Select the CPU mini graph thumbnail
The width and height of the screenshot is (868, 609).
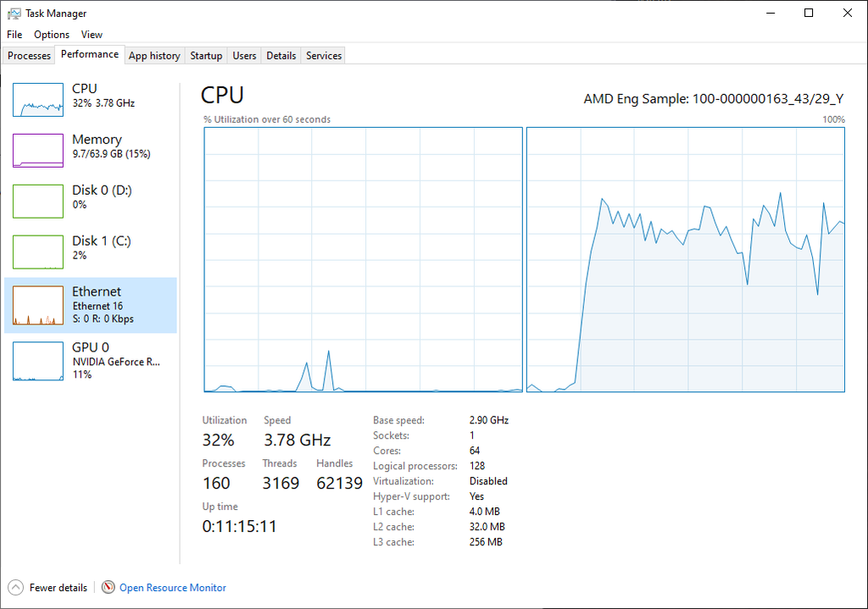click(38, 100)
